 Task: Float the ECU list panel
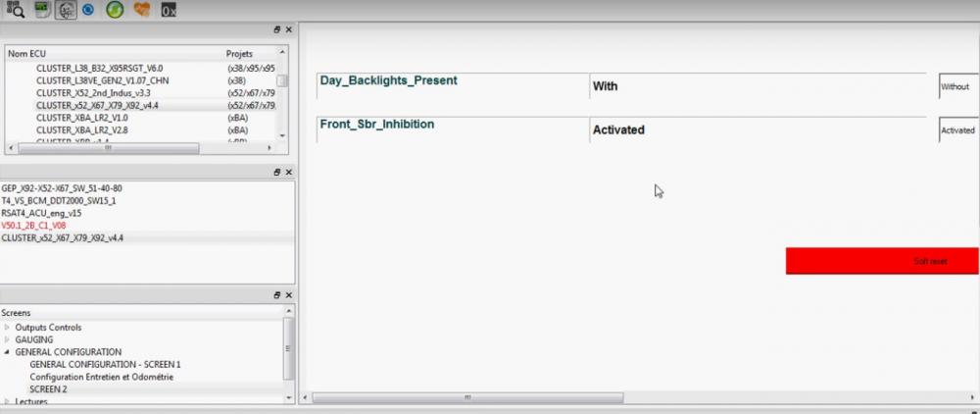pos(277,30)
